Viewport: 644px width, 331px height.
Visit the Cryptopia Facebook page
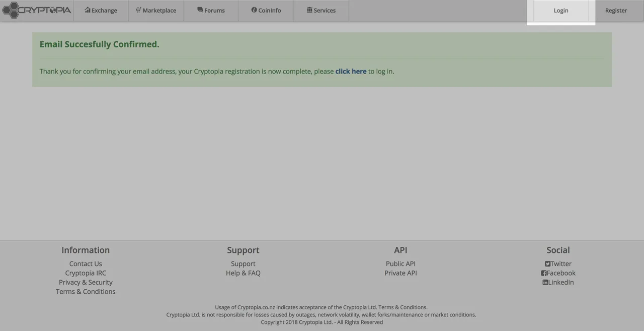[x=558, y=273]
